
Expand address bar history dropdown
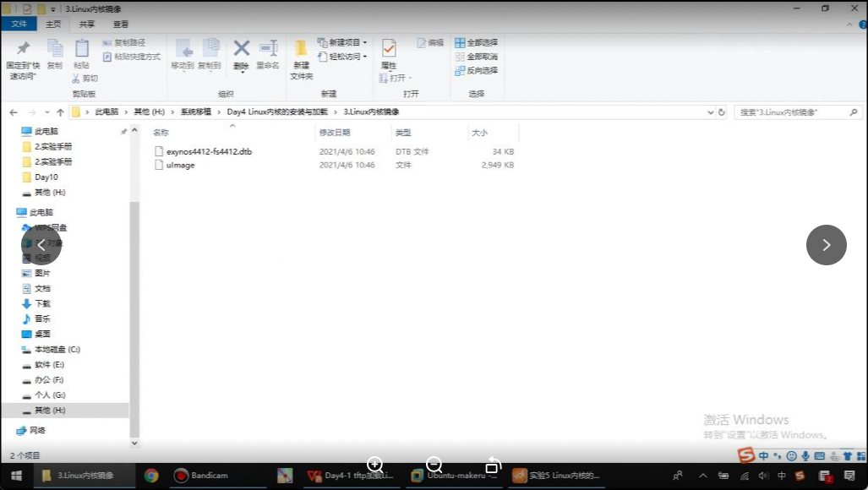point(710,112)
